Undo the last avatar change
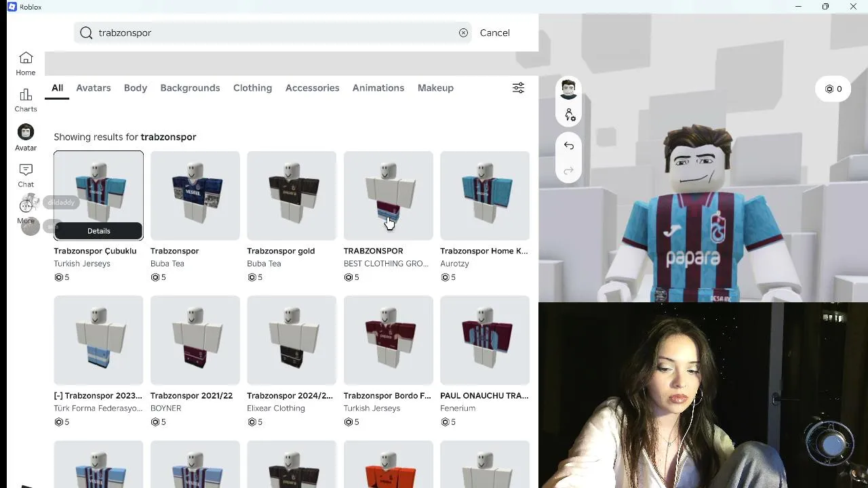 [x=569, y=146]
